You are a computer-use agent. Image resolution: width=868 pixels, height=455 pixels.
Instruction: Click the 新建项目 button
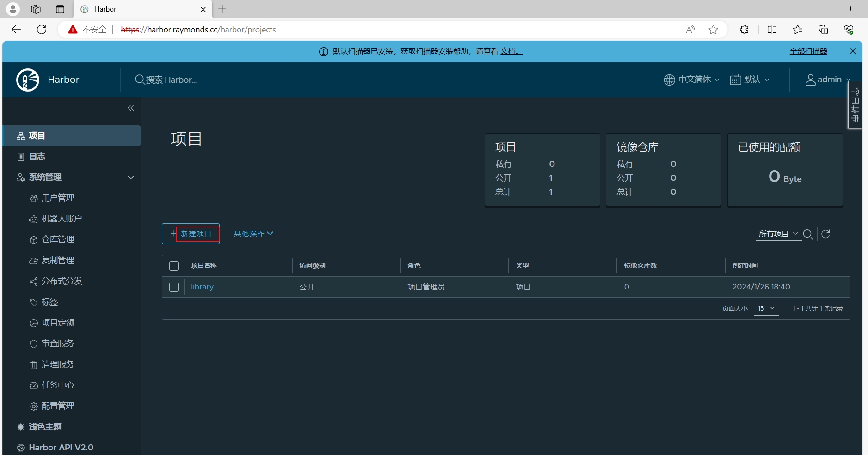coord(191,234)
